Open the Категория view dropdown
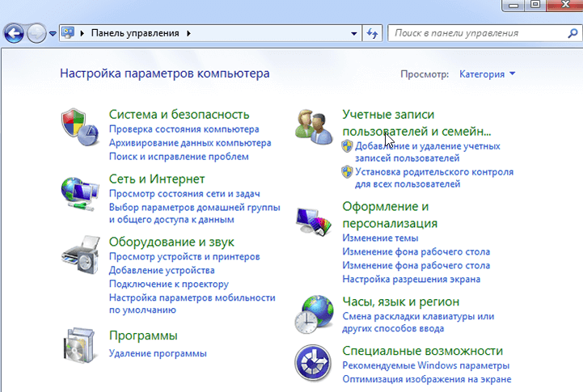Image resolution: width=583 pixels, height=392 pixels. 487,74
